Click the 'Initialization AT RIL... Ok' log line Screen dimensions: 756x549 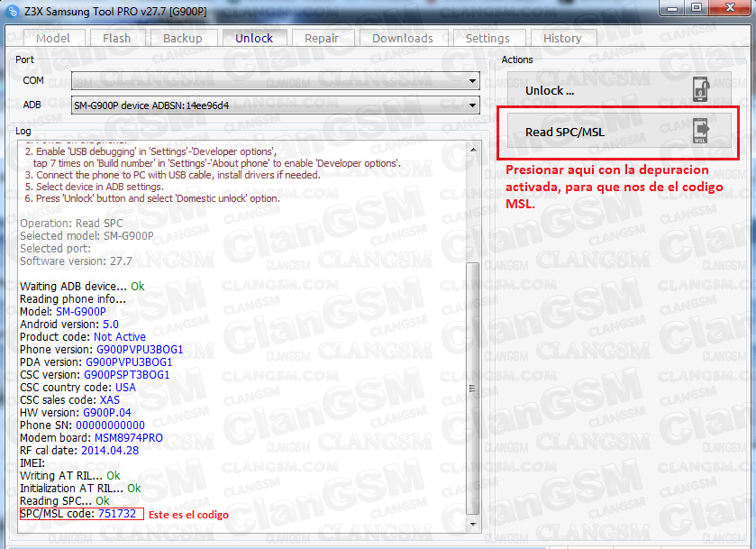80,489
